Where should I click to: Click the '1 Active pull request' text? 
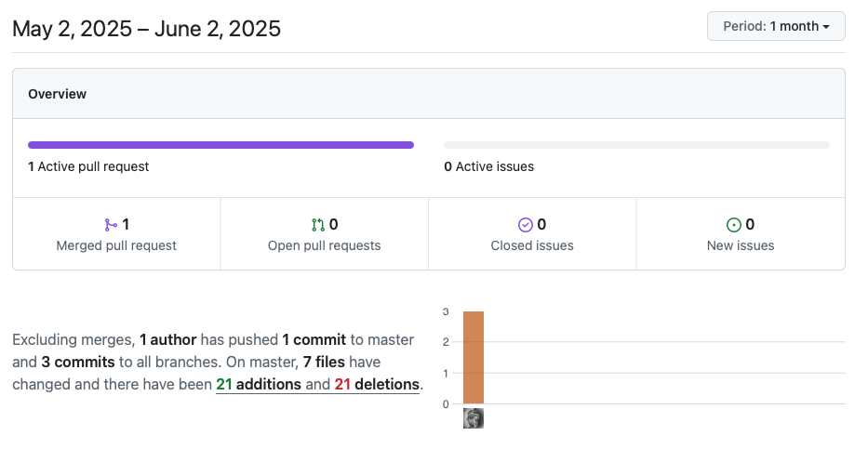click(88, 166)
